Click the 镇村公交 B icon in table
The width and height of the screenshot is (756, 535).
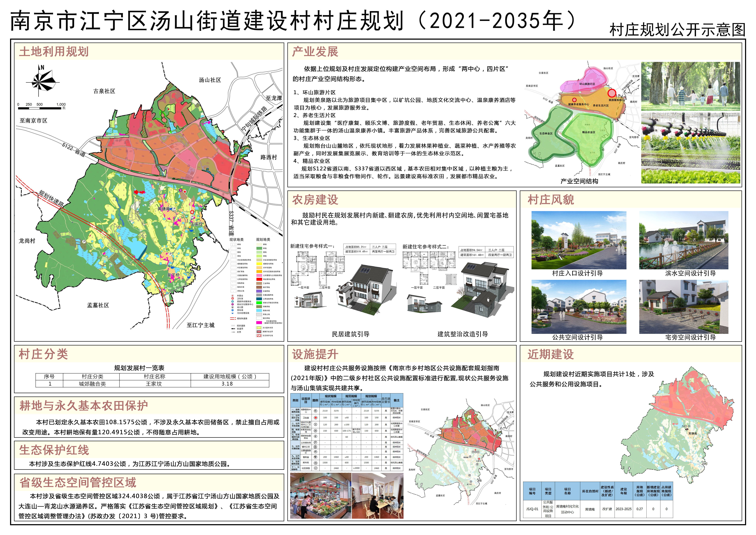click(x=315, y=447)
